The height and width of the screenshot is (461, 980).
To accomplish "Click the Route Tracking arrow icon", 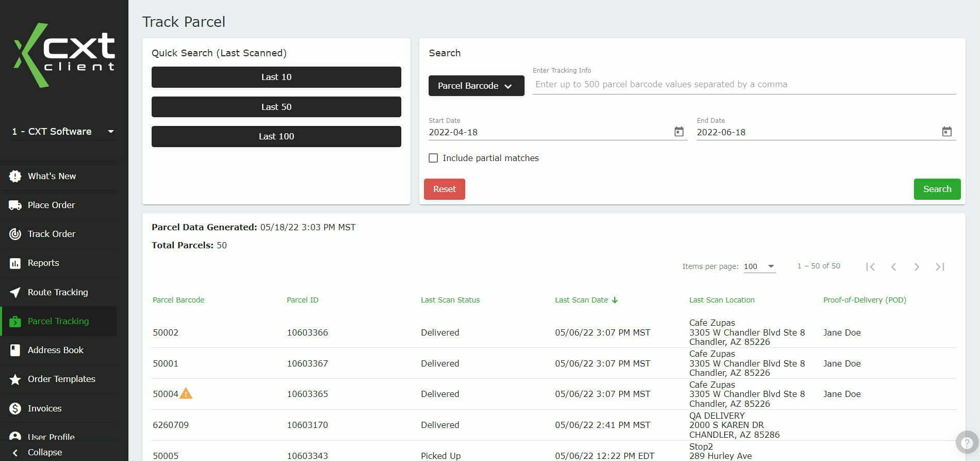I will (x=15, y=292).
